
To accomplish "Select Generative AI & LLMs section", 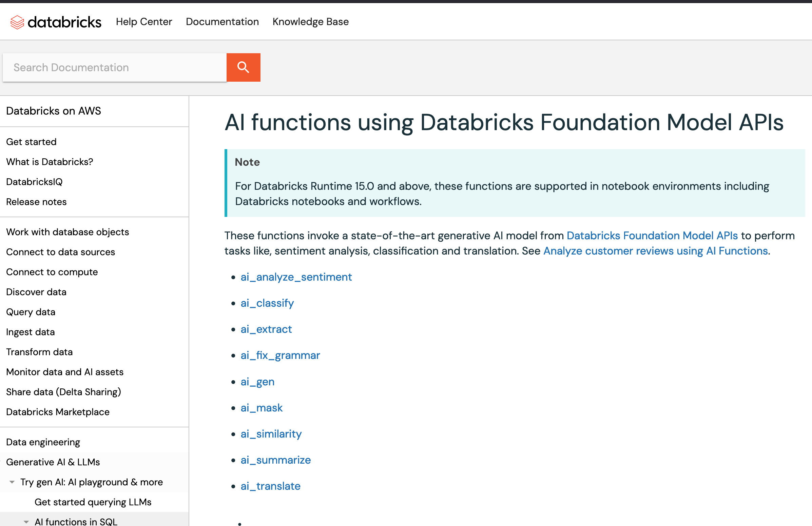I will (53, 462).
